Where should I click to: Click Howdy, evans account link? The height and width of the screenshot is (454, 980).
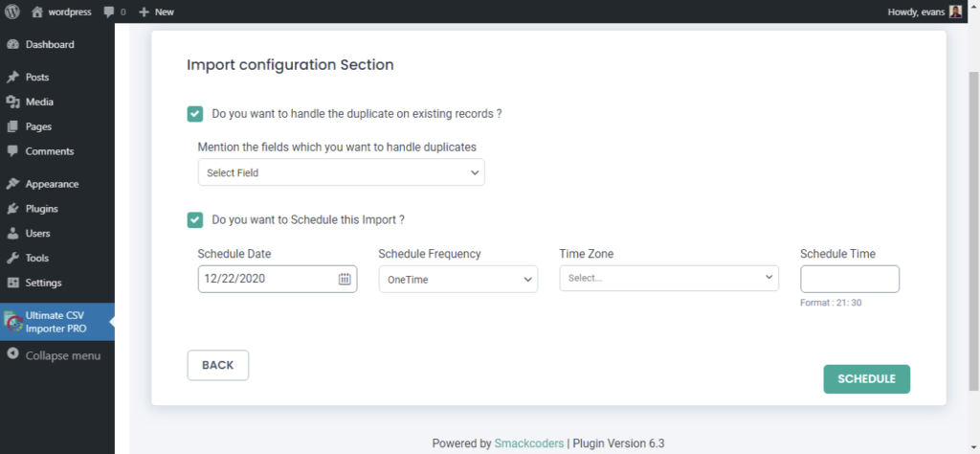coord(924,11)
